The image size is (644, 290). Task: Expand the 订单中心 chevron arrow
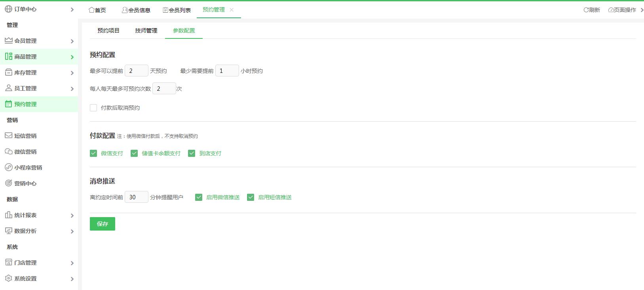pos(72,10)
